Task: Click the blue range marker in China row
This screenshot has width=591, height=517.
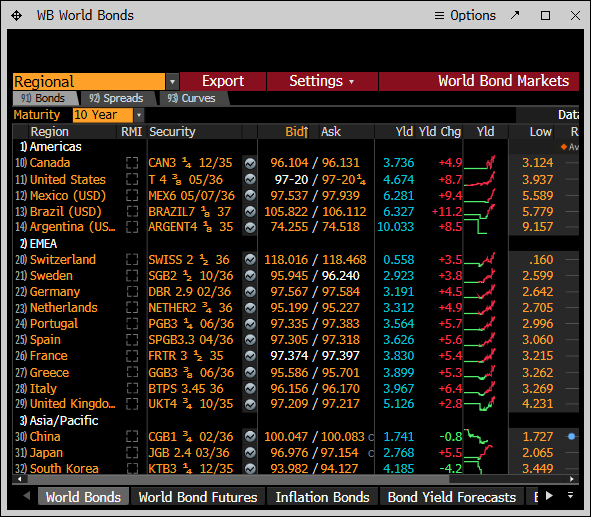Action: [x=571, y=436]
